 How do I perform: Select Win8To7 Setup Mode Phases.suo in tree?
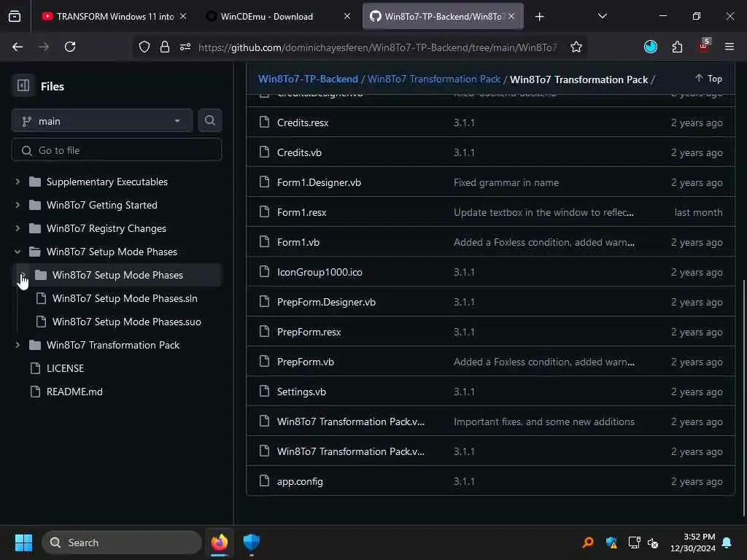click(127, 322)
